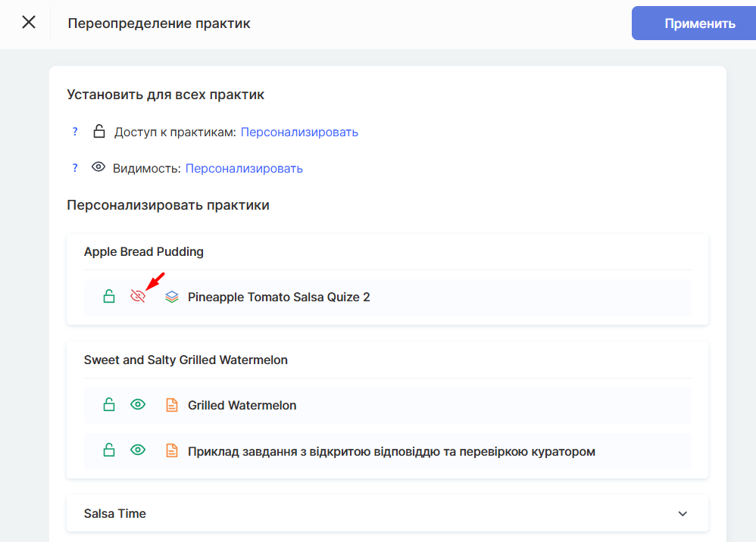Click the Salsa Time section header

(387, 513)
